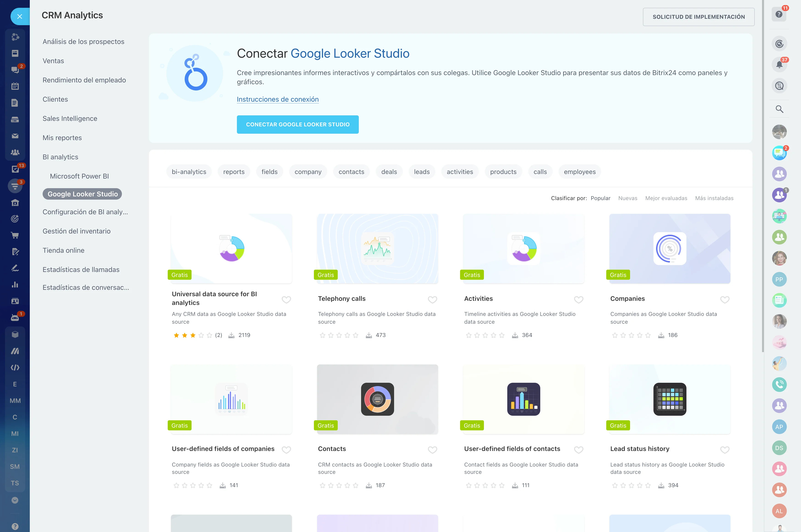This screenshot has width=801, height=532.
Task: Open the help icon with badge 11
Action: click(x=779, y=14)
